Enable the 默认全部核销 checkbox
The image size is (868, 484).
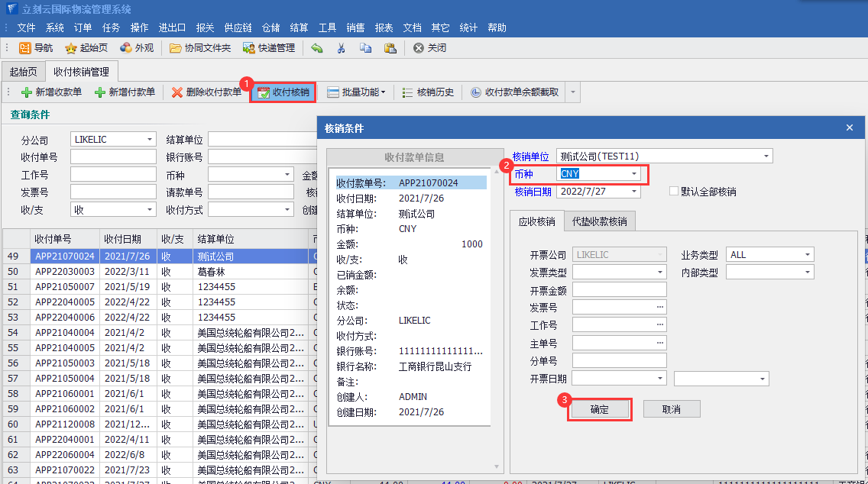coord(674,192)
